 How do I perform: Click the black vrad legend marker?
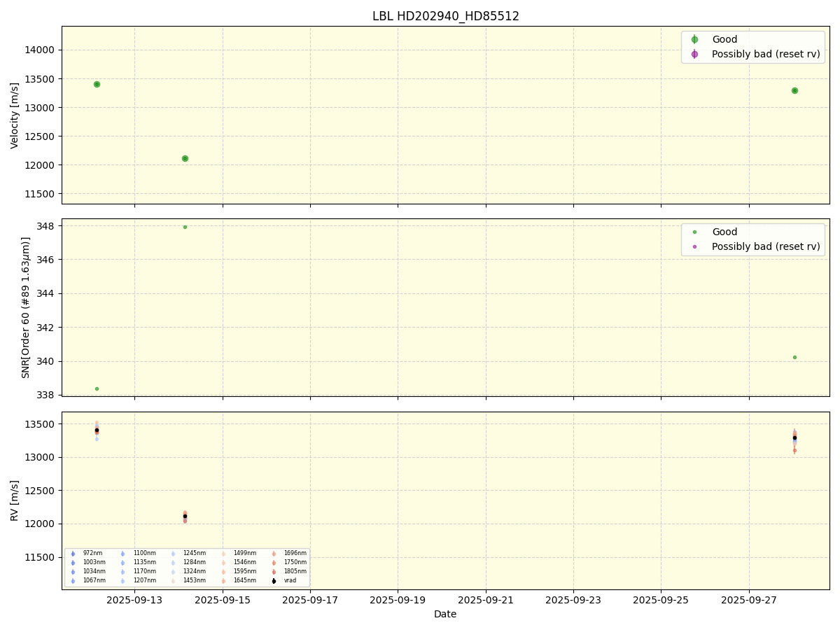(x=274, y=580)
